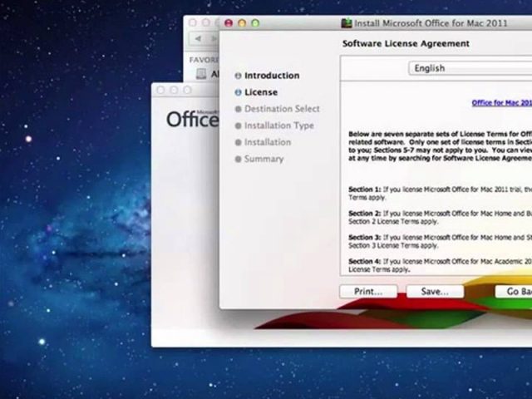Click the Introduction step bullet
This screenshot has height=399, width=532.
pos(239,76)
